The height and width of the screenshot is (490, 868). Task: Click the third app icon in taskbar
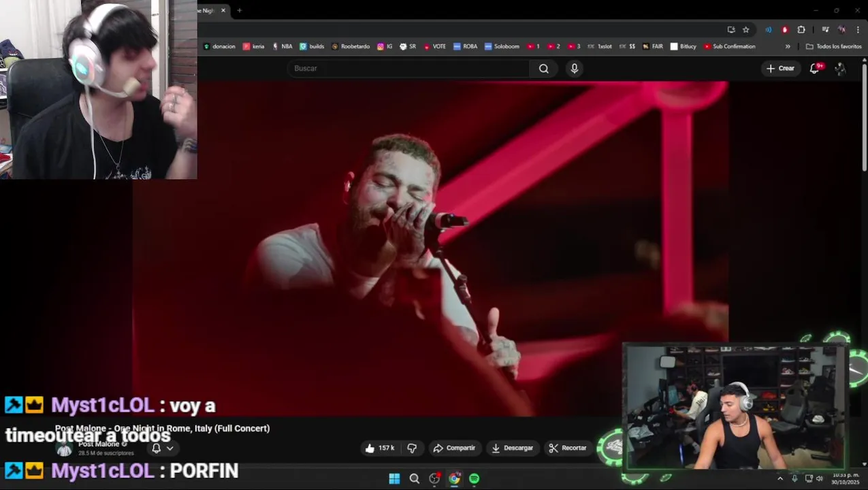(x=434, y=478)
